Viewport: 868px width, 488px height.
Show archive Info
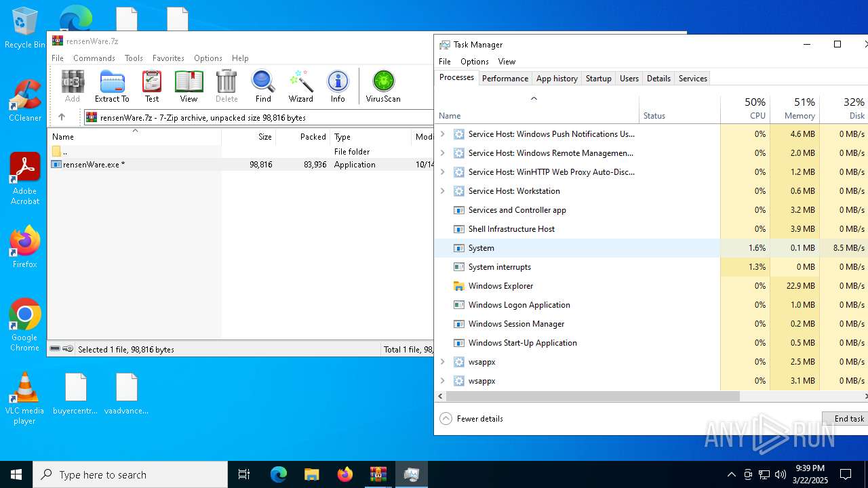(338, 87)
